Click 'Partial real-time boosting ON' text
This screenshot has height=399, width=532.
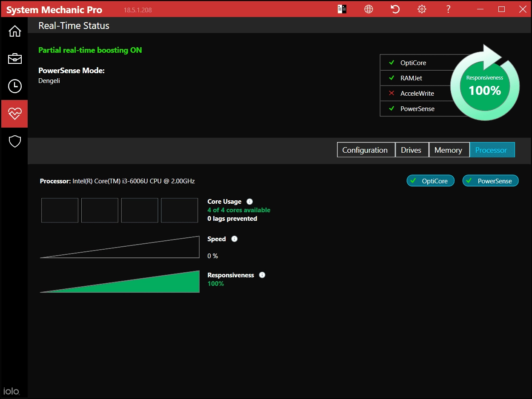[x=90, y=50]
